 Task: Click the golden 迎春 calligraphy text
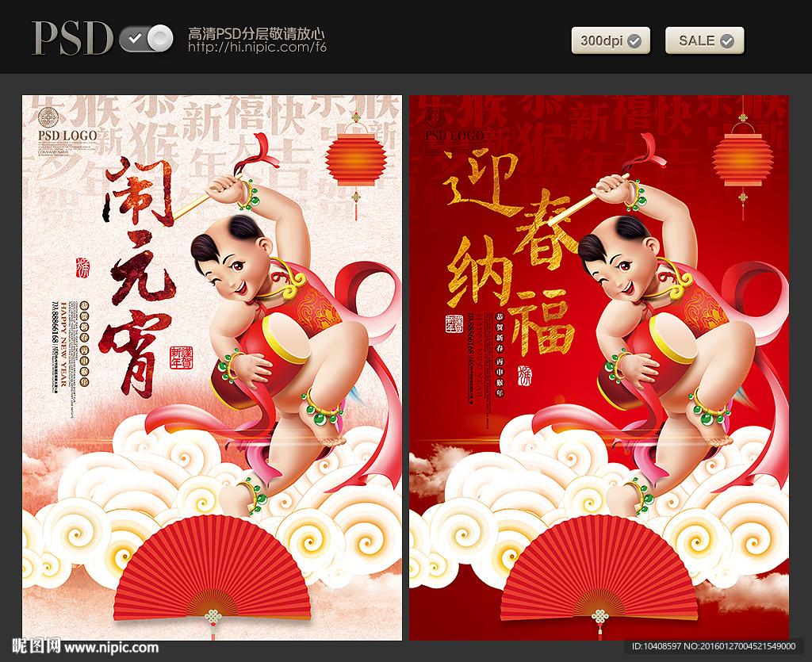[x=510, y=210]
